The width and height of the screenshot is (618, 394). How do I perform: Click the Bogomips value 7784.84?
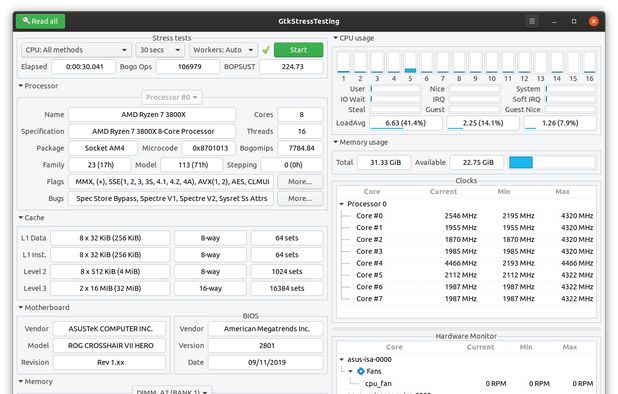pyautogui.click(x=300, y=148)
